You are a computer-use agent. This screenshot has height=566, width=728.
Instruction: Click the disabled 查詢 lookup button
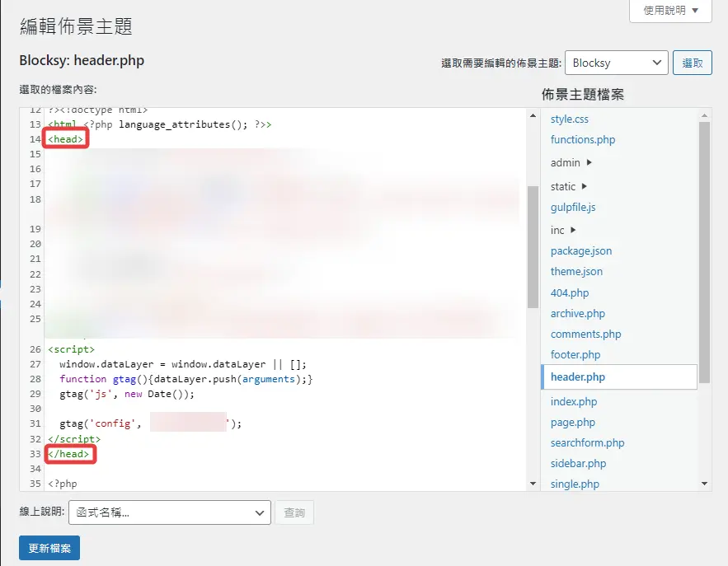click(x=294, y=512)
